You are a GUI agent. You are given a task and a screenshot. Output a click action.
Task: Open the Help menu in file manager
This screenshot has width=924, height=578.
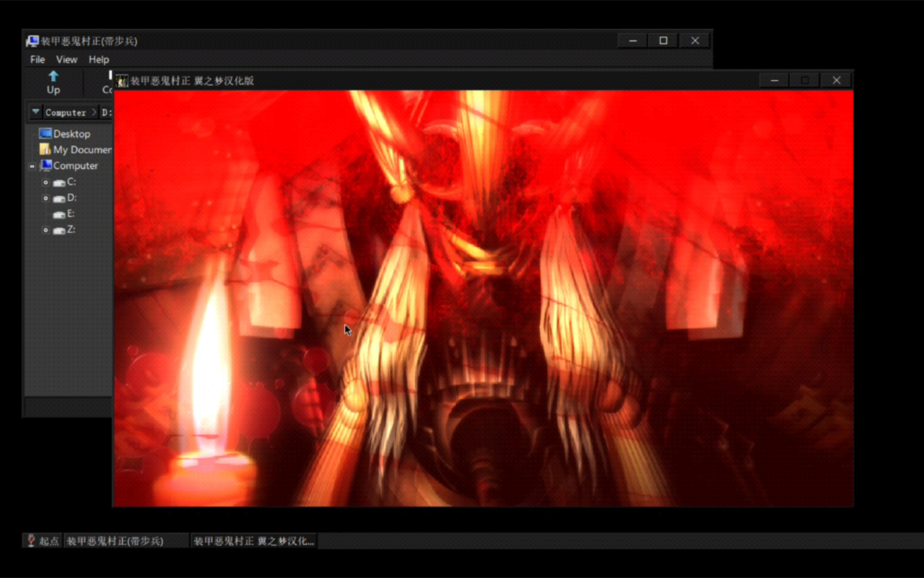99,59
